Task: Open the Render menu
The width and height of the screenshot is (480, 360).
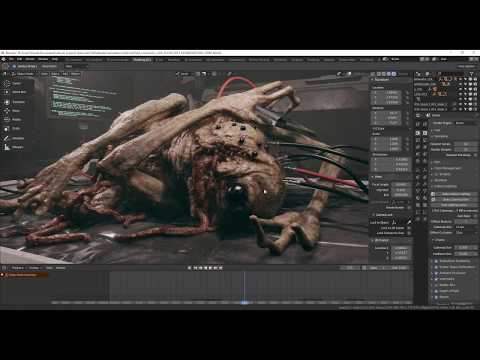Action: (30, 59)
